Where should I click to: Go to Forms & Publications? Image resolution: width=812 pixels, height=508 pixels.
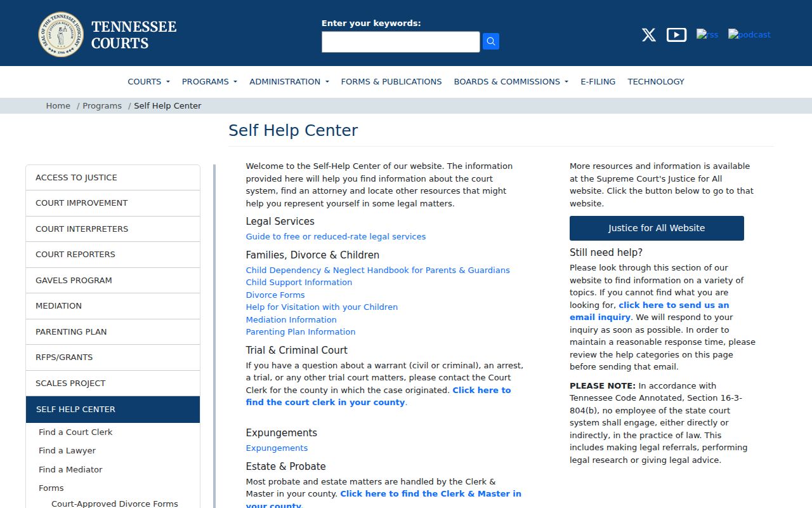click(x=391, y=81)
